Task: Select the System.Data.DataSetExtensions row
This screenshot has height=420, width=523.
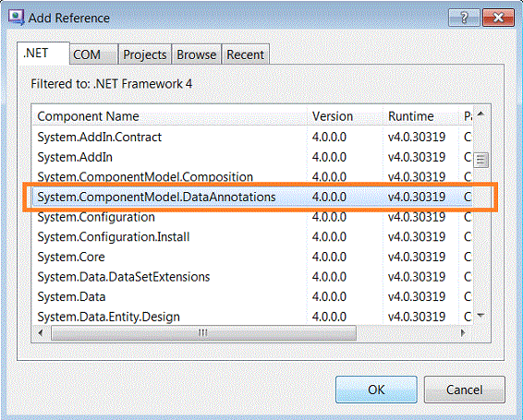Action: [252, 277]
